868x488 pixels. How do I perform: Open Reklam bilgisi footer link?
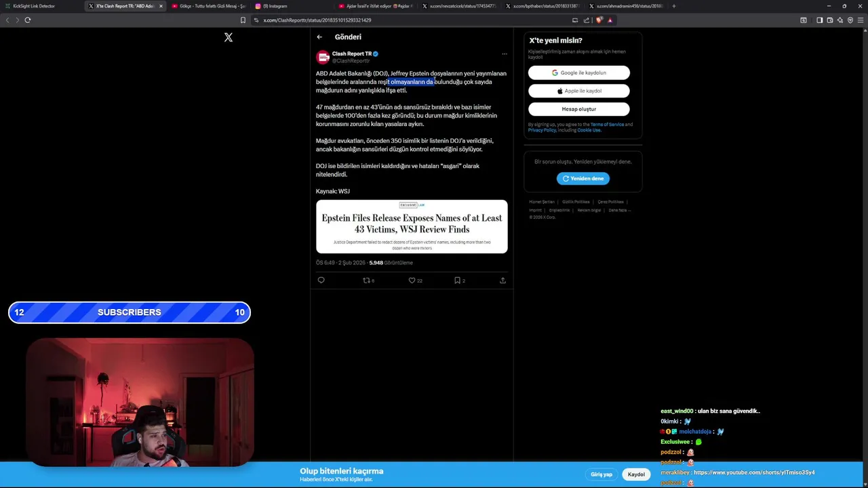pos(589,210)
